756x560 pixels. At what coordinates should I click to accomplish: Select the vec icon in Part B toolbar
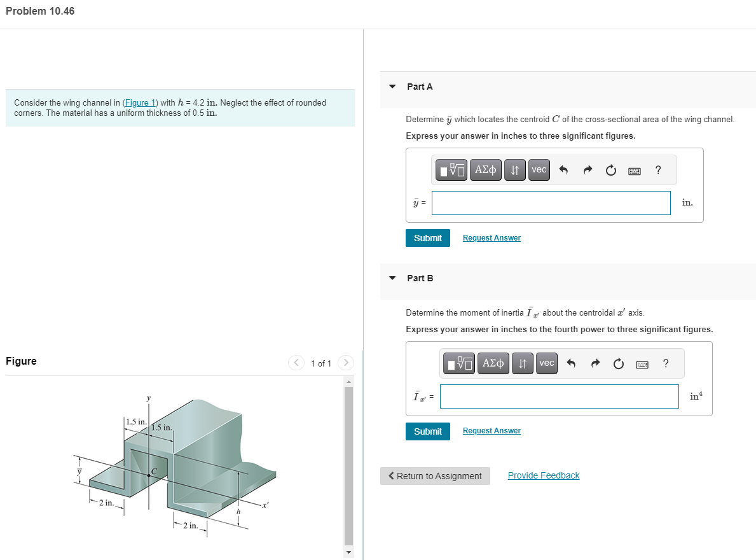click(x=546, y=363)
